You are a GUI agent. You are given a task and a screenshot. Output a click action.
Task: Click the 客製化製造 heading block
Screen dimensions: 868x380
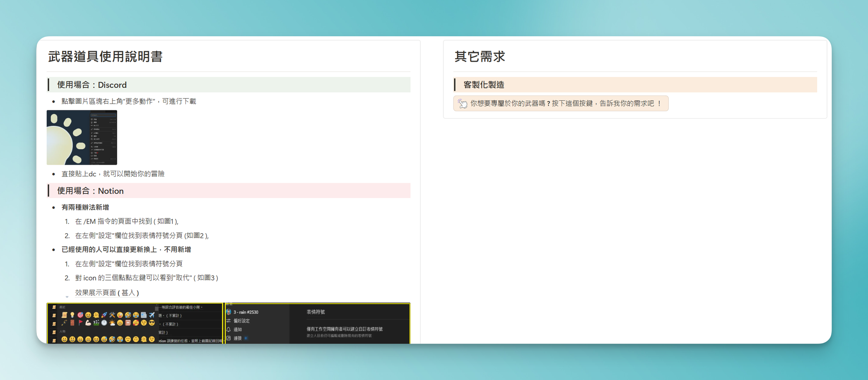coord(483,85)
